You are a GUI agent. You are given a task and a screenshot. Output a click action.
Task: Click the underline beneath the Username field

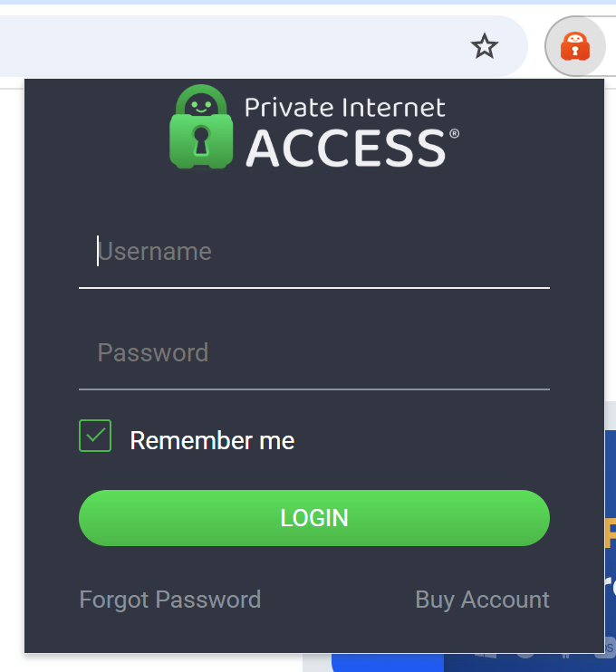[x=313, y=288]
